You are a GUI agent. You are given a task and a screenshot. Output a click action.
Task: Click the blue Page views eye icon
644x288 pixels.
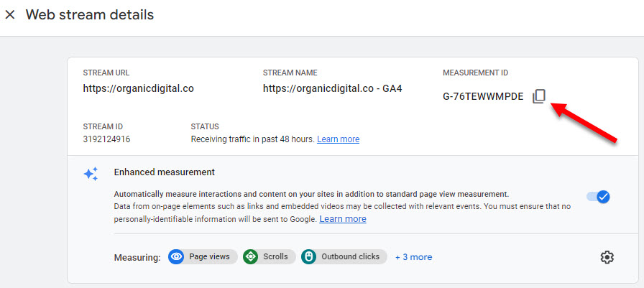click(x=176, y=256)
